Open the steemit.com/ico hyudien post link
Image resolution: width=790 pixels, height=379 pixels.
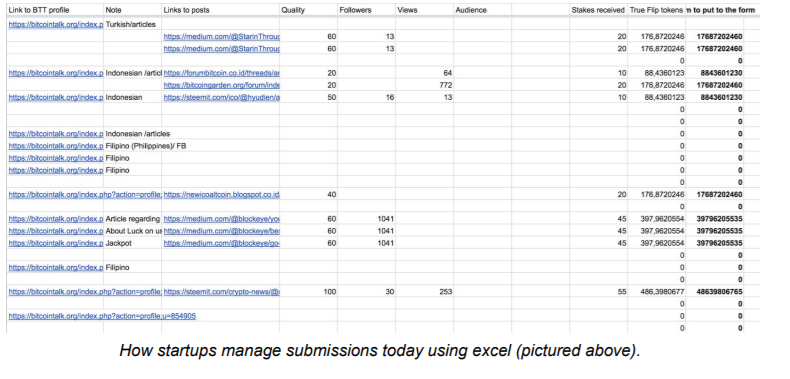[x=222, y=97]
